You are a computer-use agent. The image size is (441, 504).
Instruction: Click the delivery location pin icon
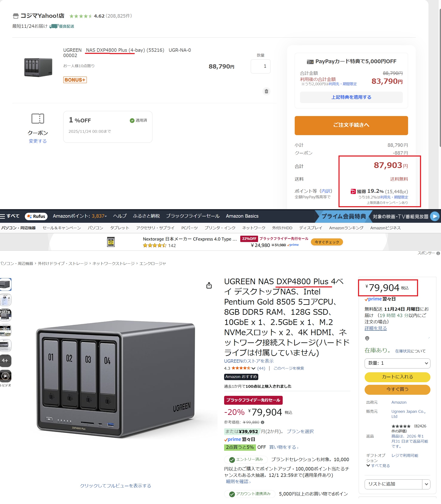tap(367, 338)
